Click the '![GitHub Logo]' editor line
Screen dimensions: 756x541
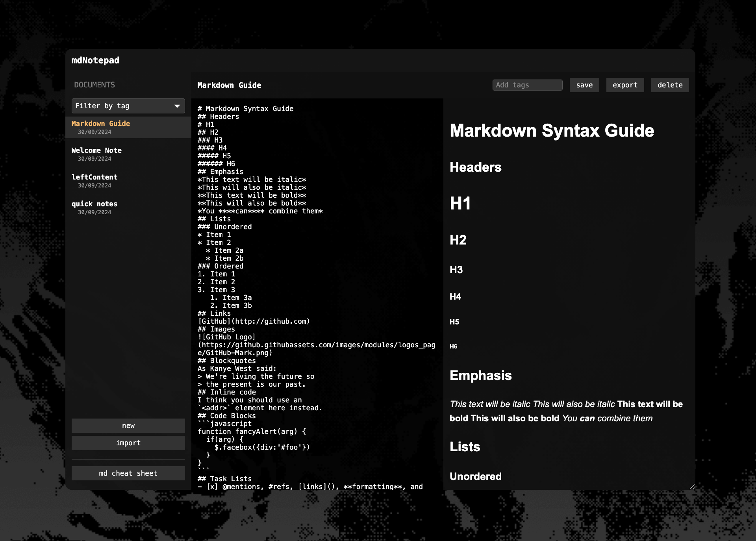coord(226,337)
